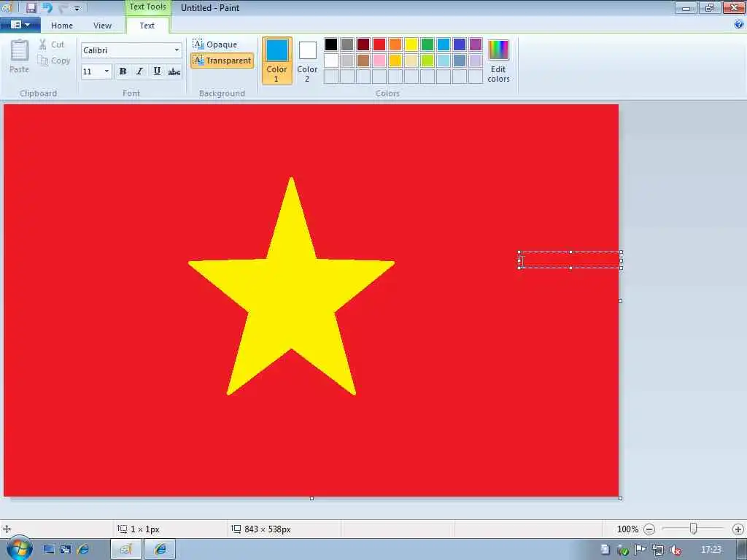Pick the orange color swatch

395,44
